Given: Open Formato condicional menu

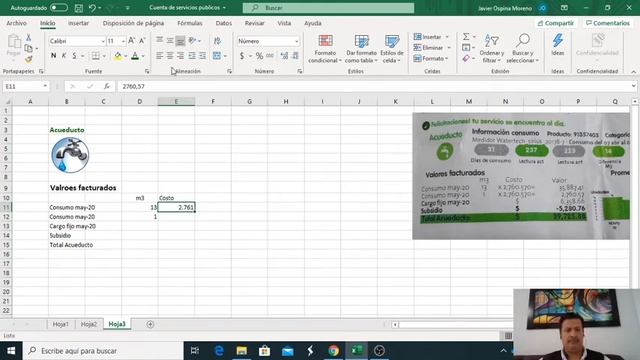Looking at the screenshot, I should 325,49.
